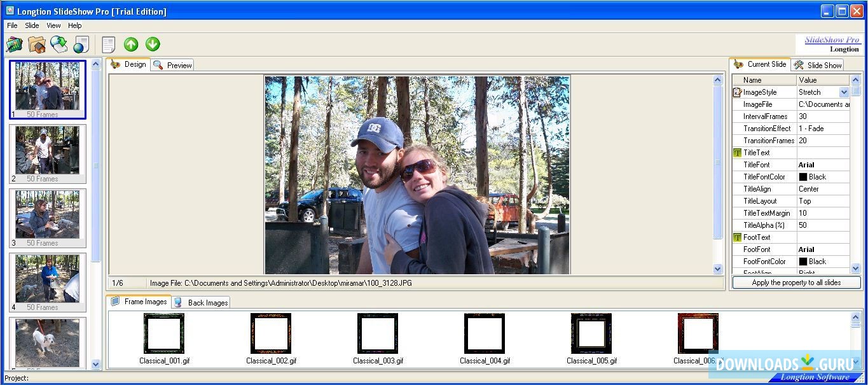Screen dimensions: 868x385
Task: Switch to the Frame Images tab
Action: coord(139,302)
